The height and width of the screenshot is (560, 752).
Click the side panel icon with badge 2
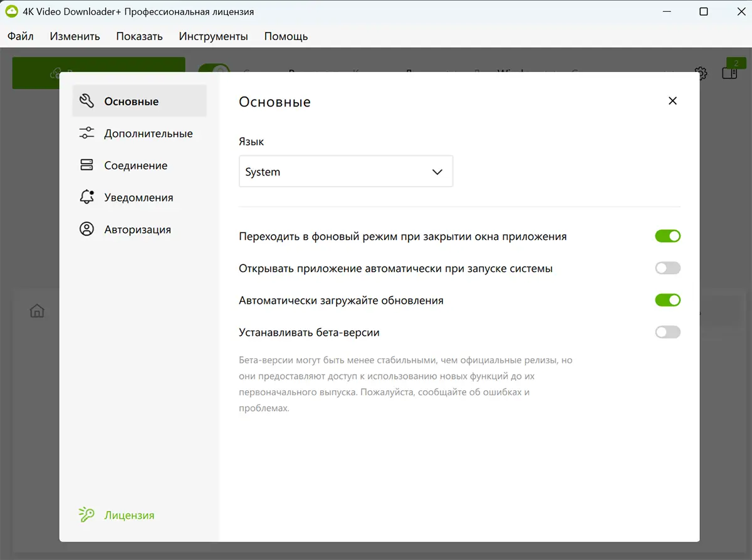pos(729,73)
